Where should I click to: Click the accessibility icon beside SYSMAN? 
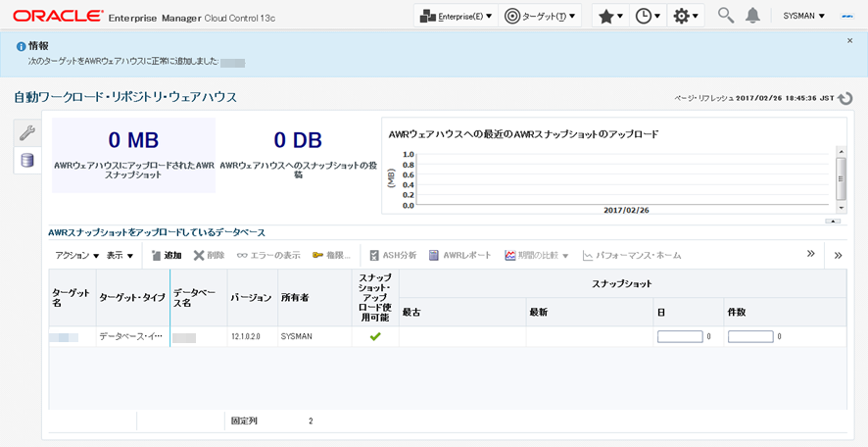click(845, 16)
